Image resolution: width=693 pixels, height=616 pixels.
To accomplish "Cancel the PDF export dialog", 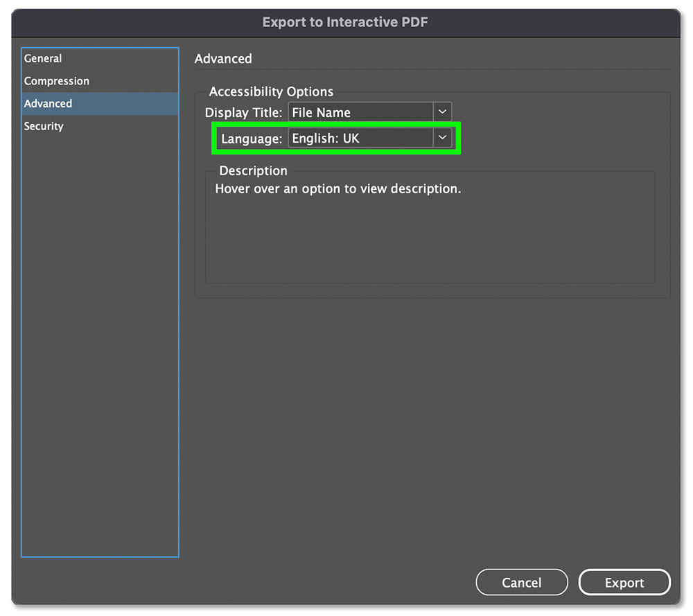I will (522, 583).
